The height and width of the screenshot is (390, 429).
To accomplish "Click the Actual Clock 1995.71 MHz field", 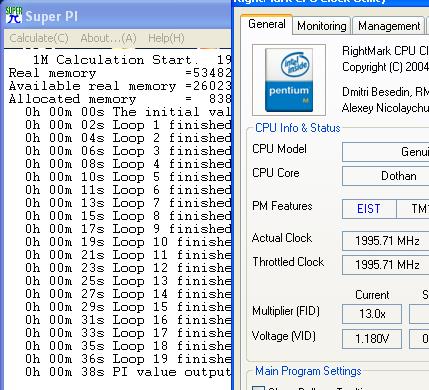I will pos(386,241).
